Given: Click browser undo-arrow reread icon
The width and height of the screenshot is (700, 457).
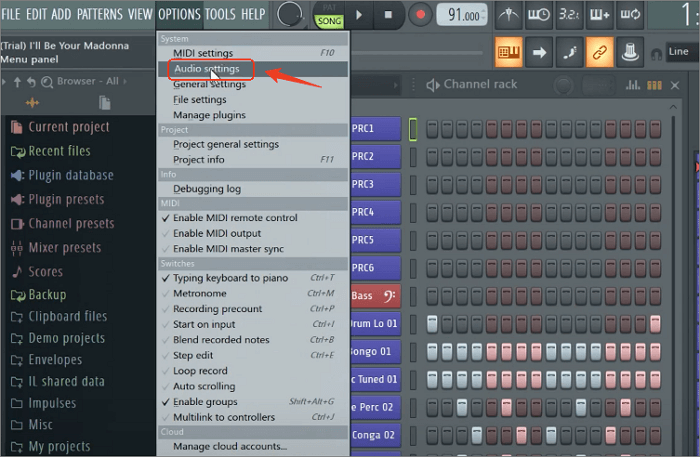Looking at the screenshot, I should (x=31, y=82).
